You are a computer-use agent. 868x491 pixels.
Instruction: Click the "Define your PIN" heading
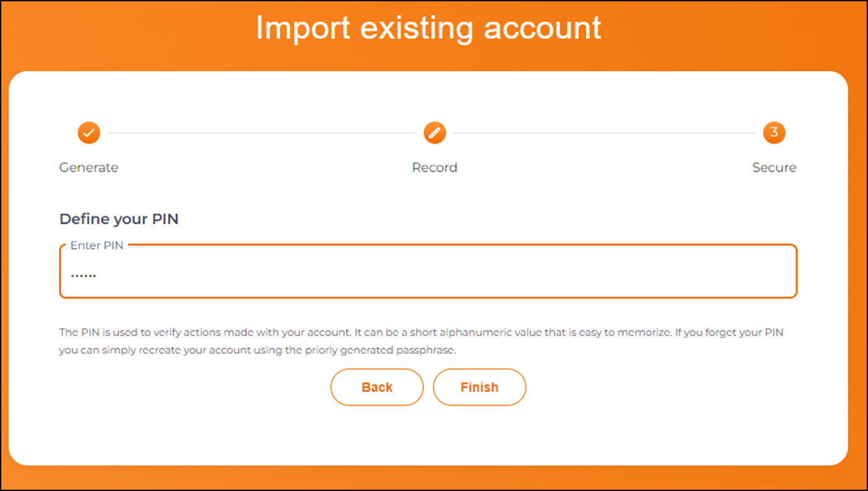coord(118,219)
